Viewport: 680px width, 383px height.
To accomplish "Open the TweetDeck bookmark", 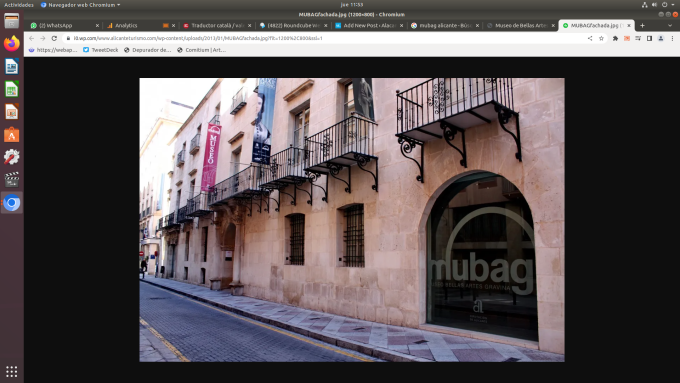I will point(100,50).
